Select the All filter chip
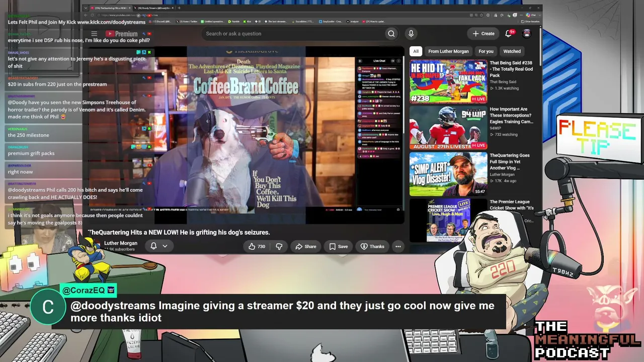Screen dimensions: 644x362 (416, 51)
